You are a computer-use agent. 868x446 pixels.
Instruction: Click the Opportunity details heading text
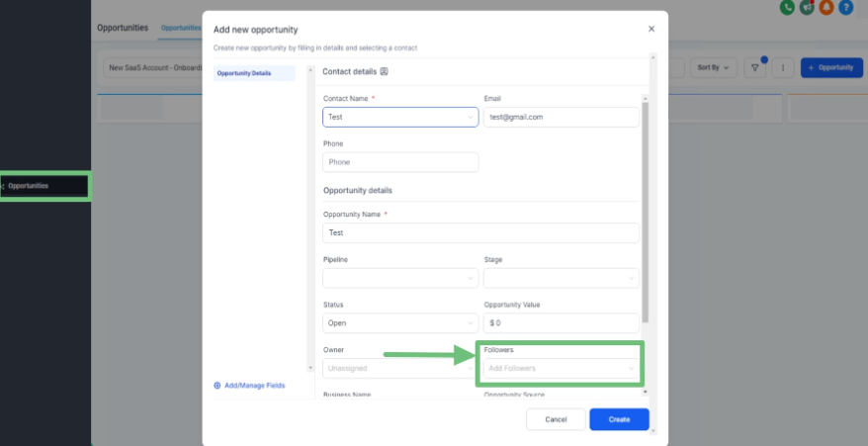point(358,191)
